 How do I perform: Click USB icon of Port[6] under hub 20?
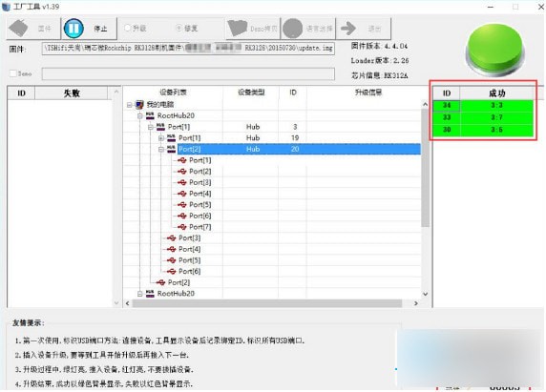coord(182,216)
